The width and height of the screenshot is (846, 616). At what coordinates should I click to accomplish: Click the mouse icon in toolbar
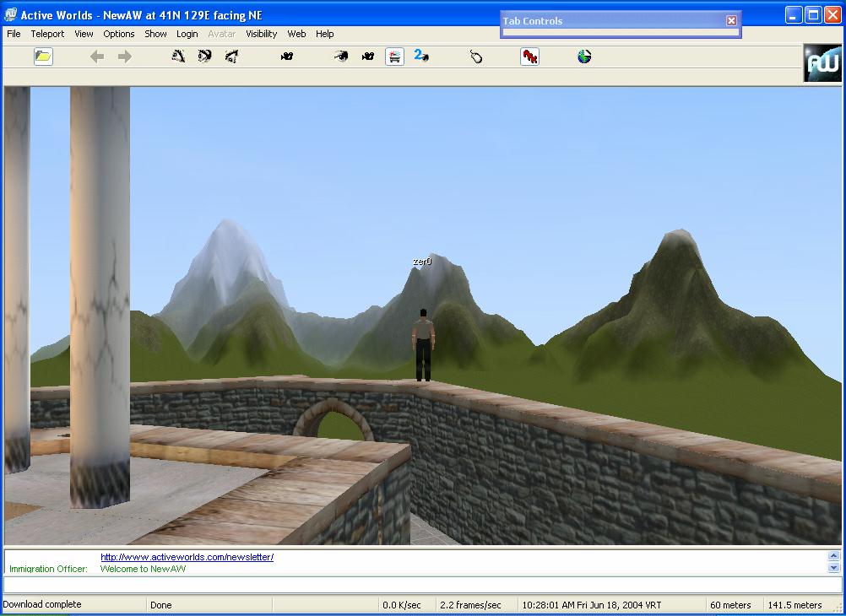pyautogui.click(x=476, y=57)
